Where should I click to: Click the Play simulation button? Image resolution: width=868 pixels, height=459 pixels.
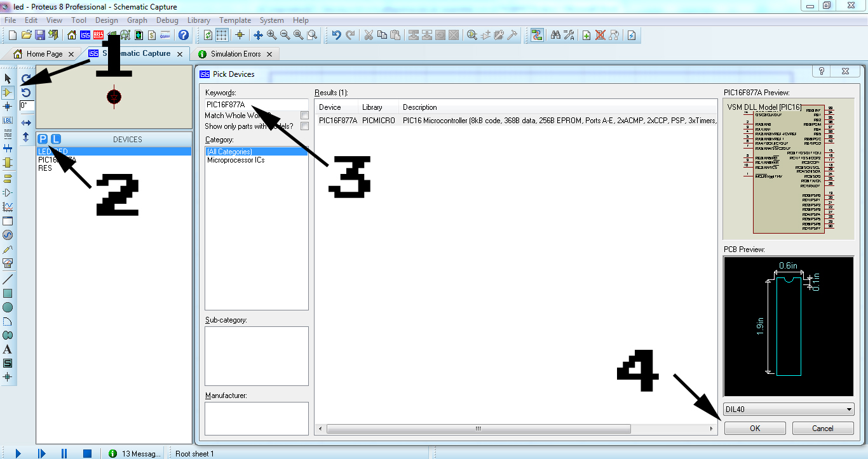coord(18,453)
